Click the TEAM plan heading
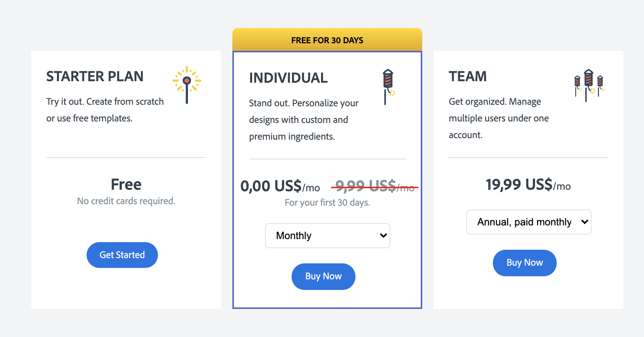Viewport: 644px width, 337px height. click(x=467, y=76)
